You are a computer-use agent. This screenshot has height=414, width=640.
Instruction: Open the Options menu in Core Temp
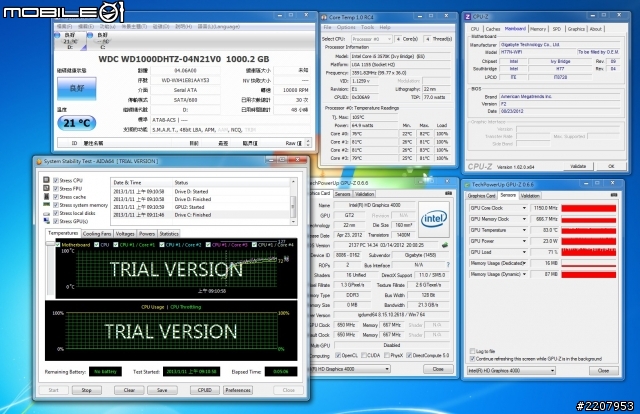click(x=346, y=27)
